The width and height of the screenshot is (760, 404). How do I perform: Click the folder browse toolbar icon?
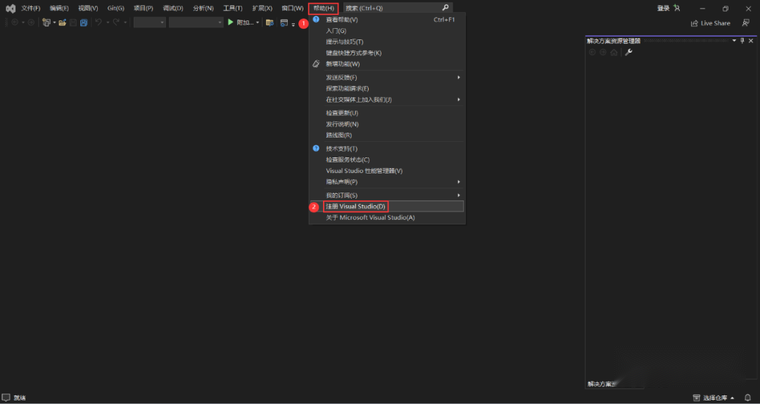270,23
